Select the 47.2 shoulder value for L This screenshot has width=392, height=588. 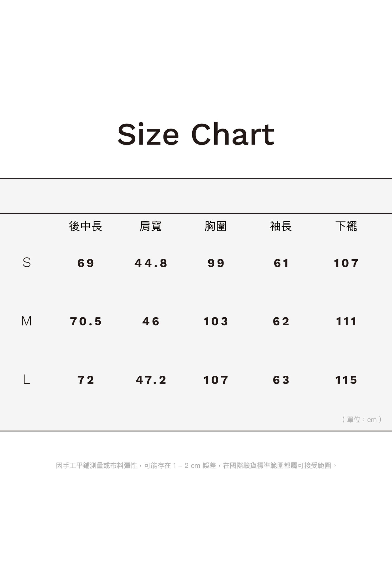pos(151,380)
